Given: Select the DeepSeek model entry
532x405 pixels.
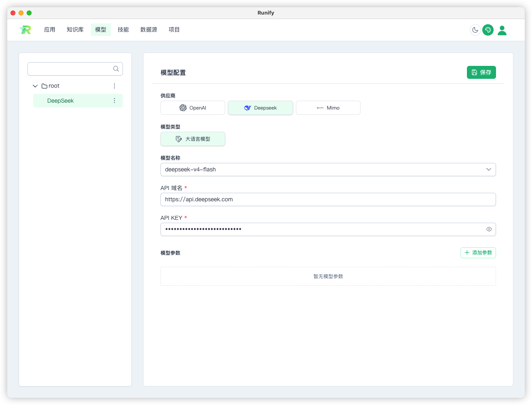Looking at the screenshot, I should point(78,101).
